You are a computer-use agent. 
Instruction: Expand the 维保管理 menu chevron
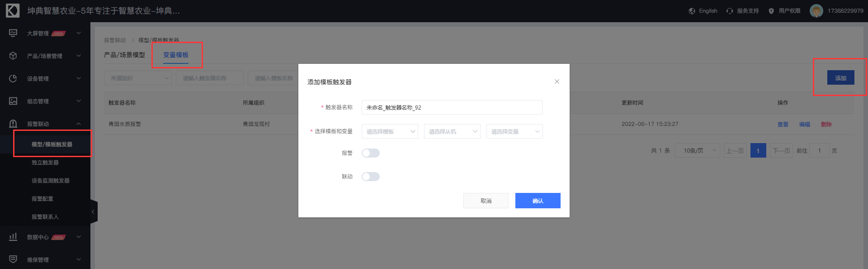coord(79,259)
